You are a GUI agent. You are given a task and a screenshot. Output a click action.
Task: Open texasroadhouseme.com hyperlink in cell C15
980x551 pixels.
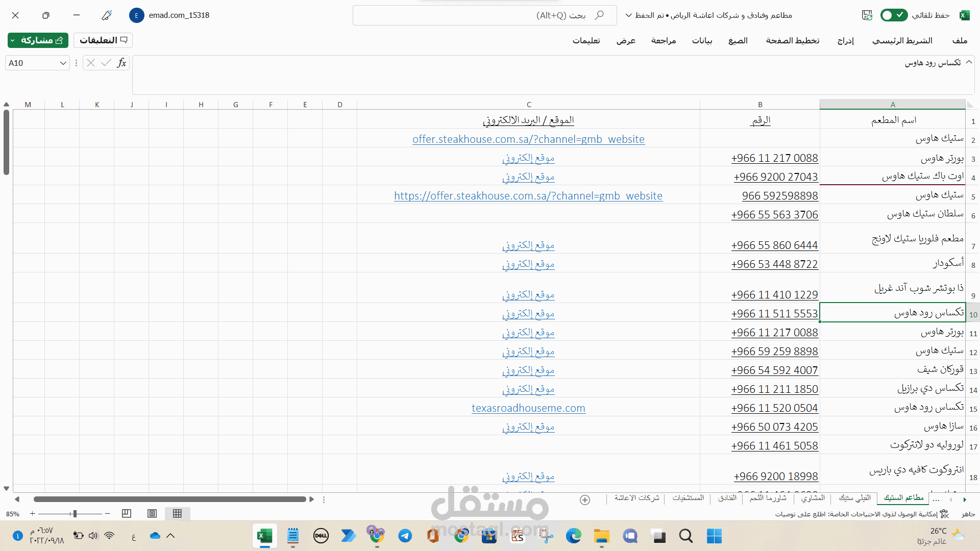tap(528, 408)
